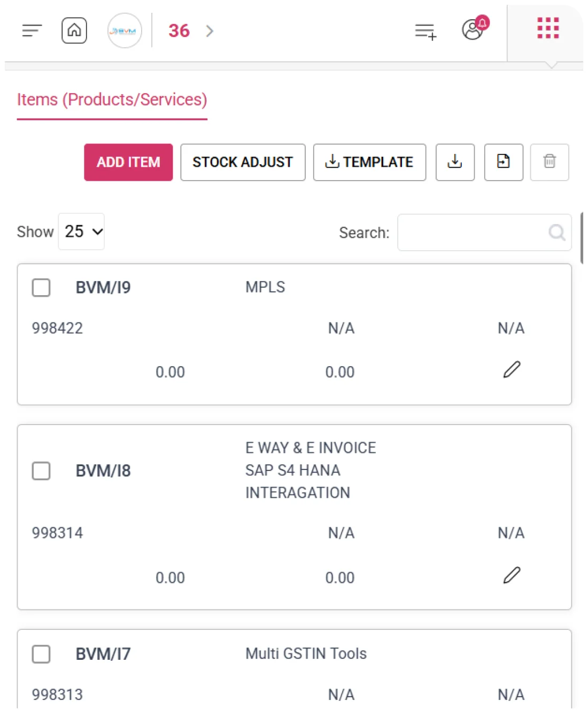Click item code BVM/I8

point(103,471)
